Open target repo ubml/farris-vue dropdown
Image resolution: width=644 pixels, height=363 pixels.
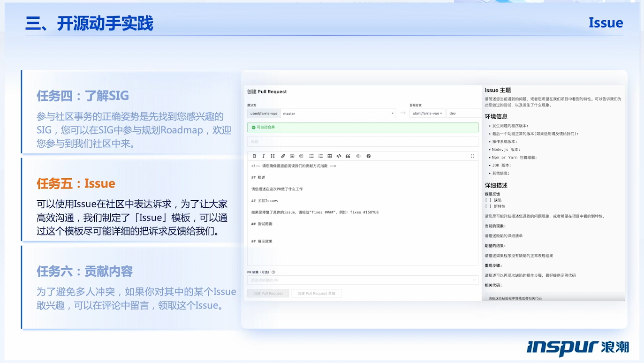coord(427,113)
